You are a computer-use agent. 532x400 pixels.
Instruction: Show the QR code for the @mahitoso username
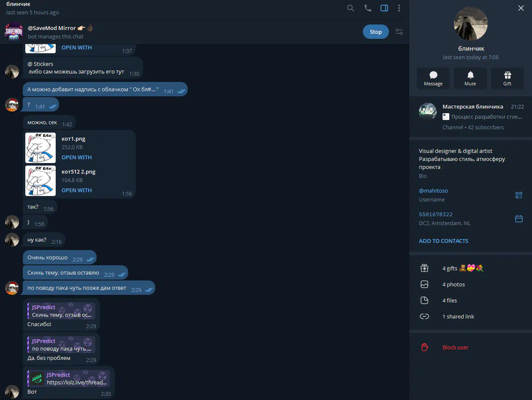tap(519, 195)
